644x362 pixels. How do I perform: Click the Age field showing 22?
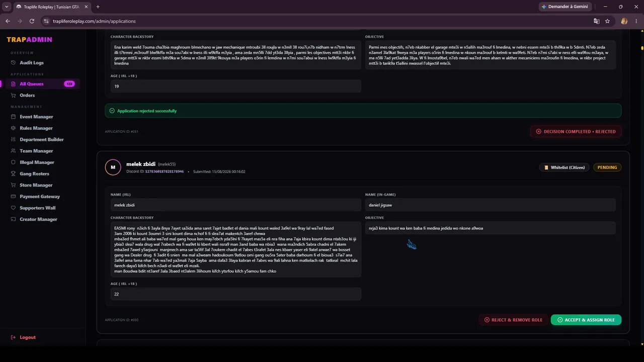(x=236, y=294)
